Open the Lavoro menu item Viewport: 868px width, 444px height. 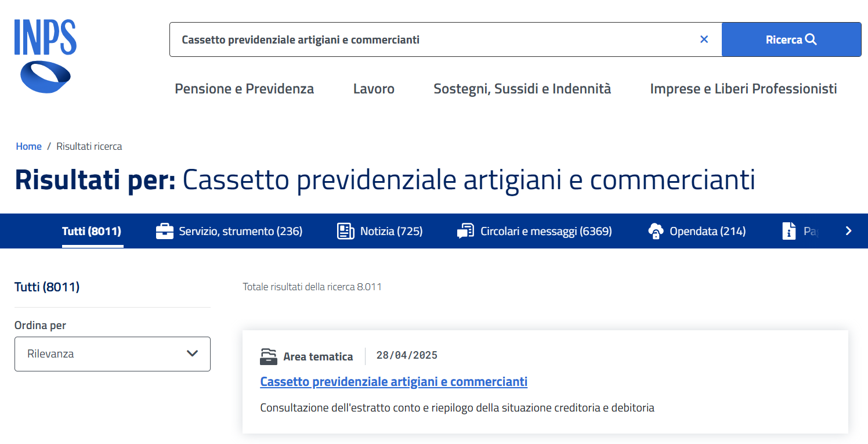374,88
